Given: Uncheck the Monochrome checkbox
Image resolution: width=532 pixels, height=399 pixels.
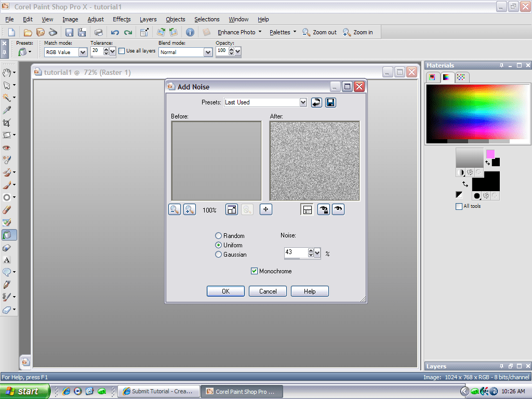Looking at the screenshot, I should [x=254, y=271].
